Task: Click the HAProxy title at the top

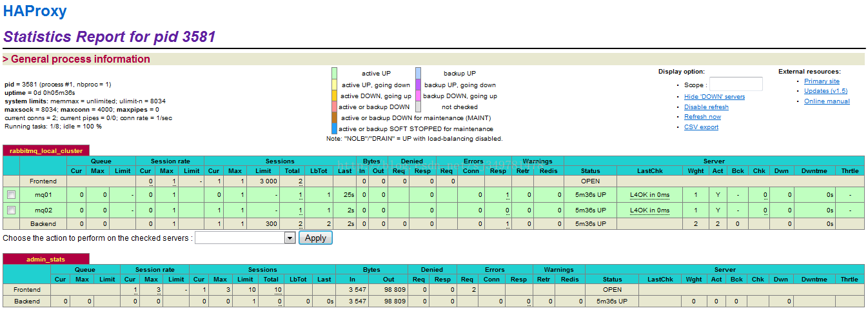Action: [x=35, y=11]
